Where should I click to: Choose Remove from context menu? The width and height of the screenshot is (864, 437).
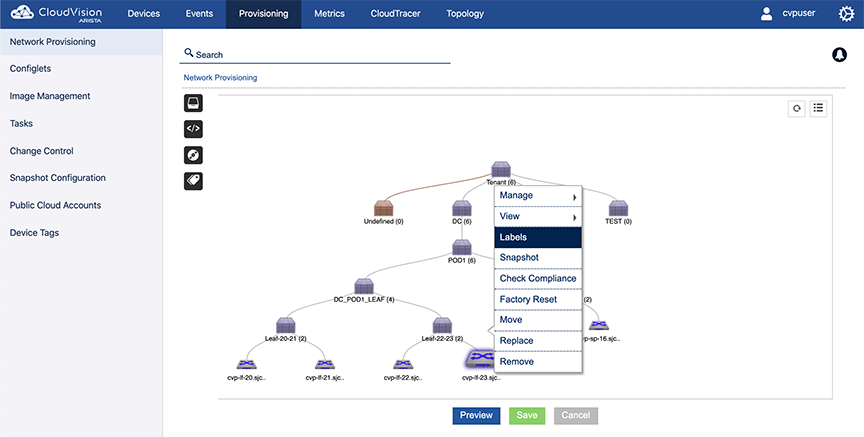pyautogui.click(x=538, y=362)
